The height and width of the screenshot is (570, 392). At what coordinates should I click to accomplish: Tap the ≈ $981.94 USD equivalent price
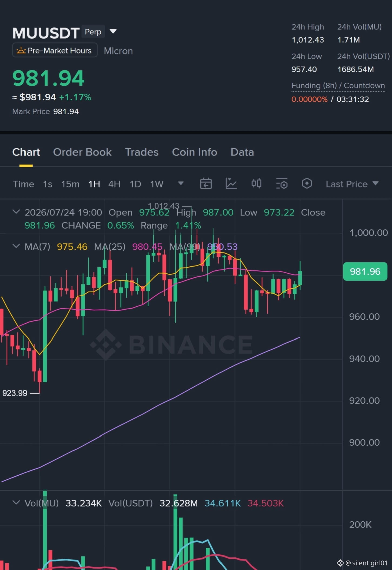tap(34, 97)
